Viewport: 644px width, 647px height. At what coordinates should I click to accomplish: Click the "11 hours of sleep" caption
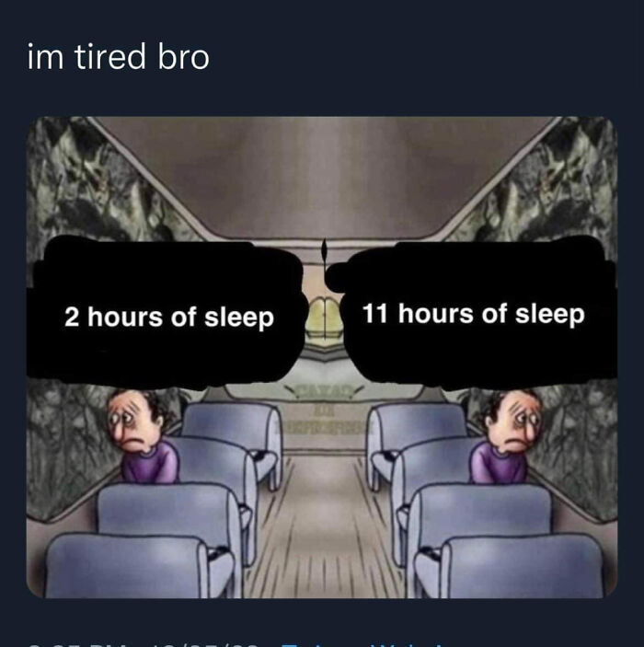pyautogui.click(x=474, y=315)
